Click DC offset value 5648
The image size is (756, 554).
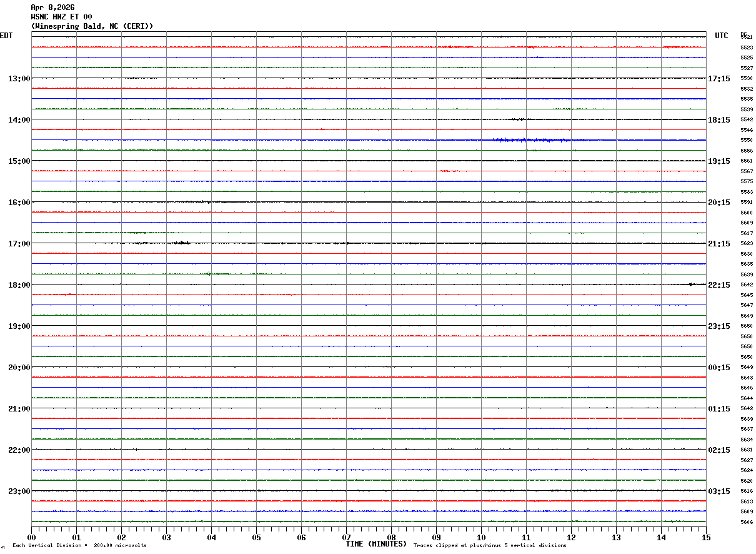tap(746, 378)
